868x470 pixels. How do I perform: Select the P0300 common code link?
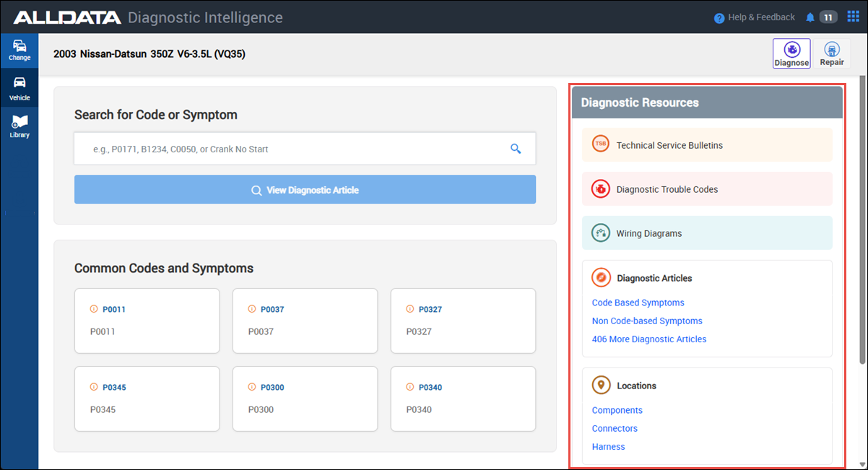tap(272, 387)
